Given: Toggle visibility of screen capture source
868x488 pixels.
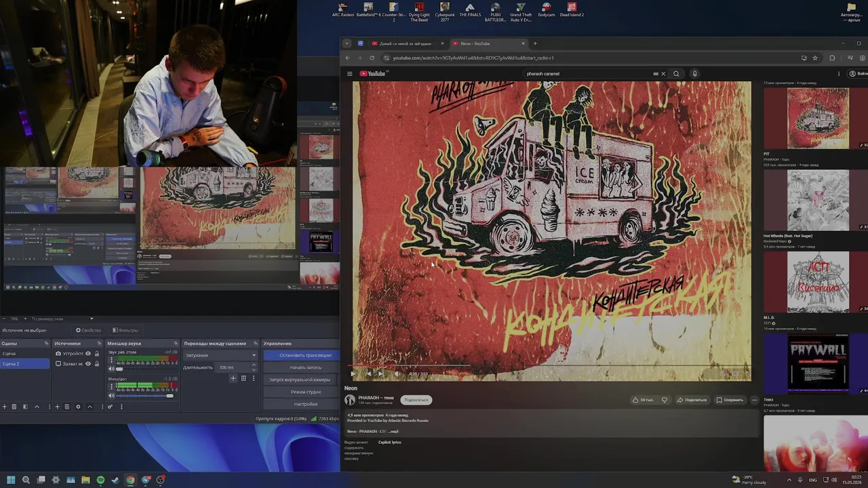Looking at the screenshot, I should pyautogui.click(x=87, y=364).
